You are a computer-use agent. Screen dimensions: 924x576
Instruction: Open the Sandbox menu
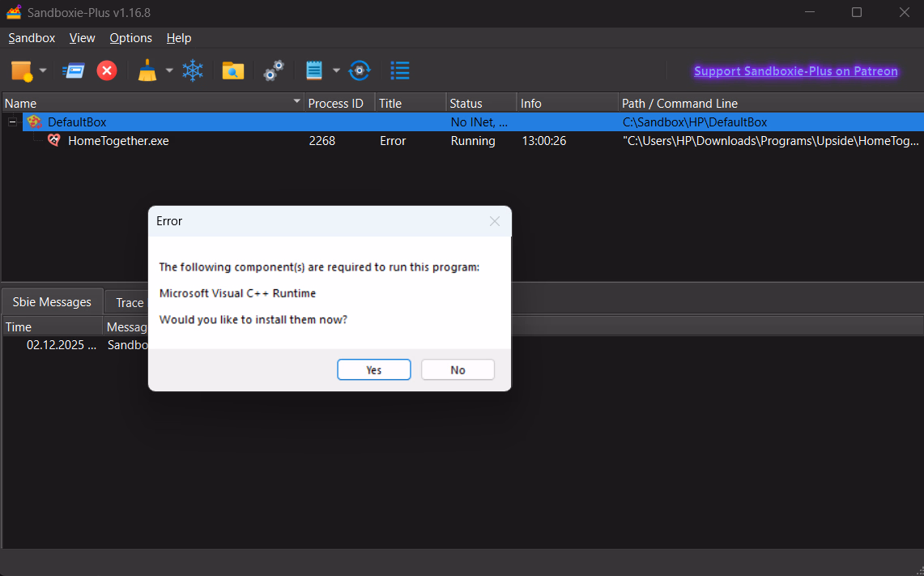point(32,38)
